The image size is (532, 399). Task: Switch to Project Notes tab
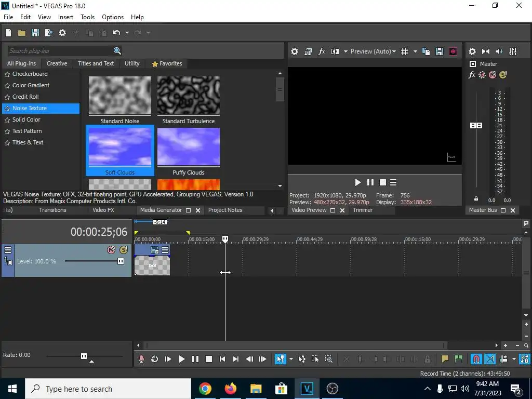tap(225, 210)
